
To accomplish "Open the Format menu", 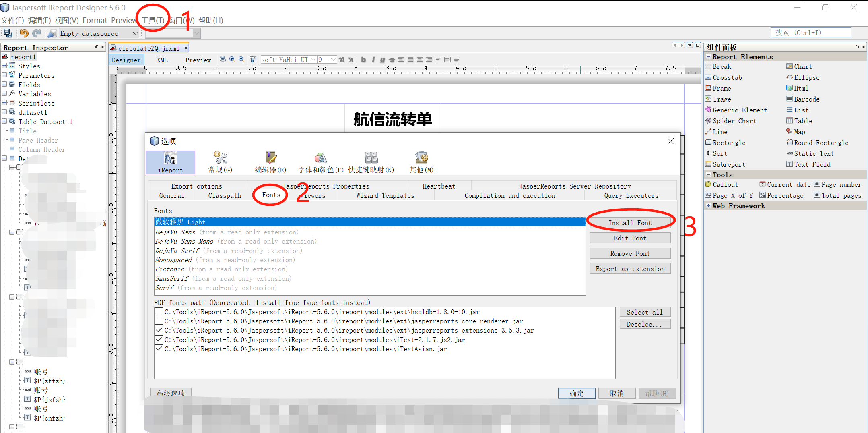I will pyautogui.click(x=95, y=20).
